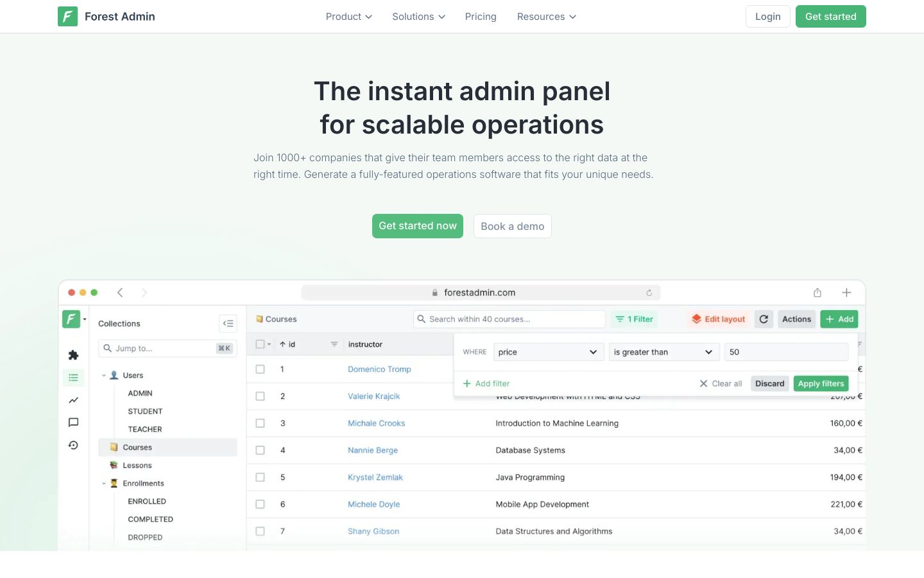Open the is greater than operator dropdown
Viewport: 924px width, 578px height.
[x=664, y=352]
